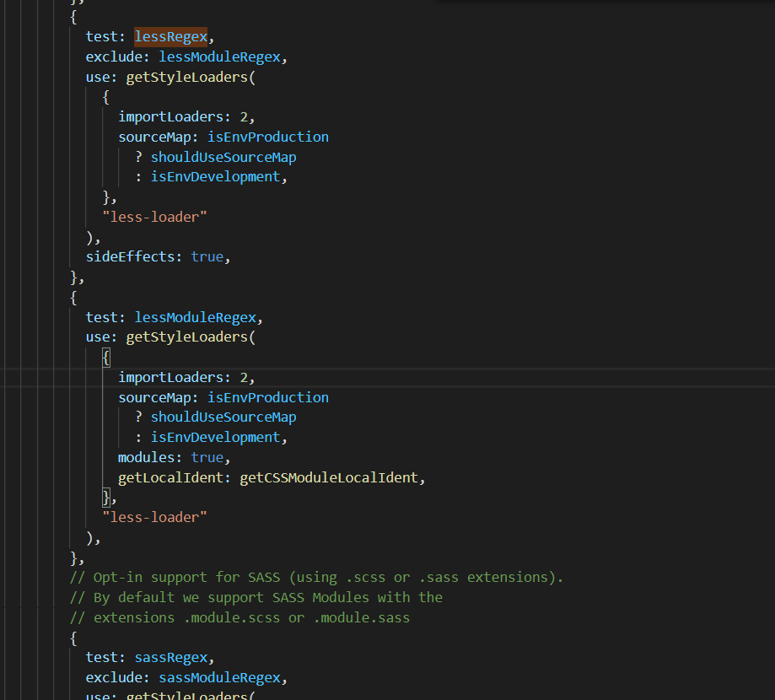Image resolution: width=775 pixels, height=700 pixels.
Task: Click the sassModuleRegex identifier
Action: [219, 678]
